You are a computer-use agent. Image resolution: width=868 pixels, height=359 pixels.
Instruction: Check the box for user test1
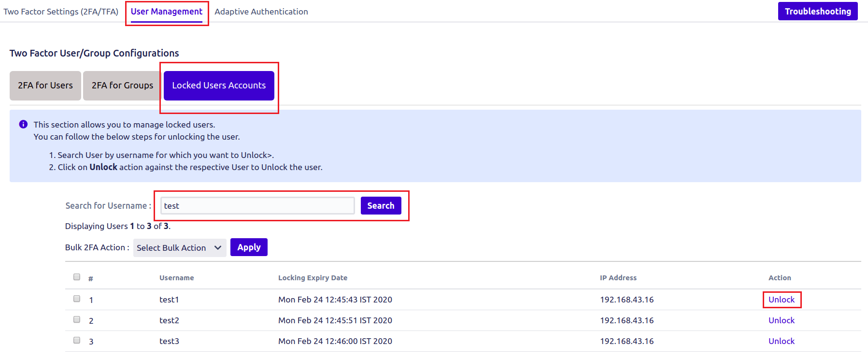(x=77, y=299)
